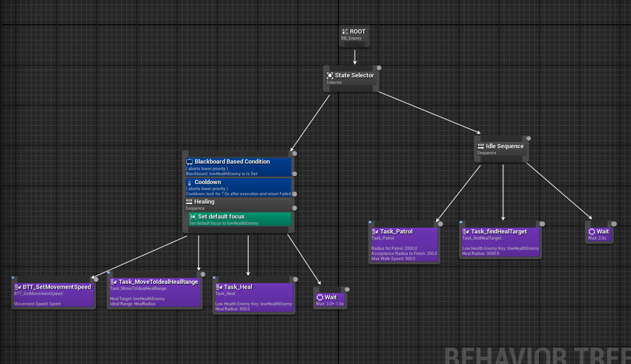Screen dimensions: 631x364
Task: Click the 'Wait: 2.0s' text
Action: 597,238
